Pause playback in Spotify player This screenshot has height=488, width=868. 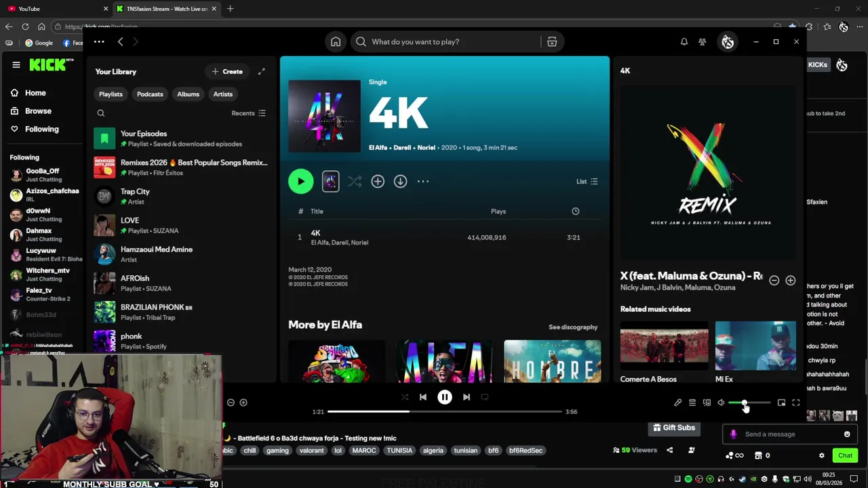tap(445, 397)
